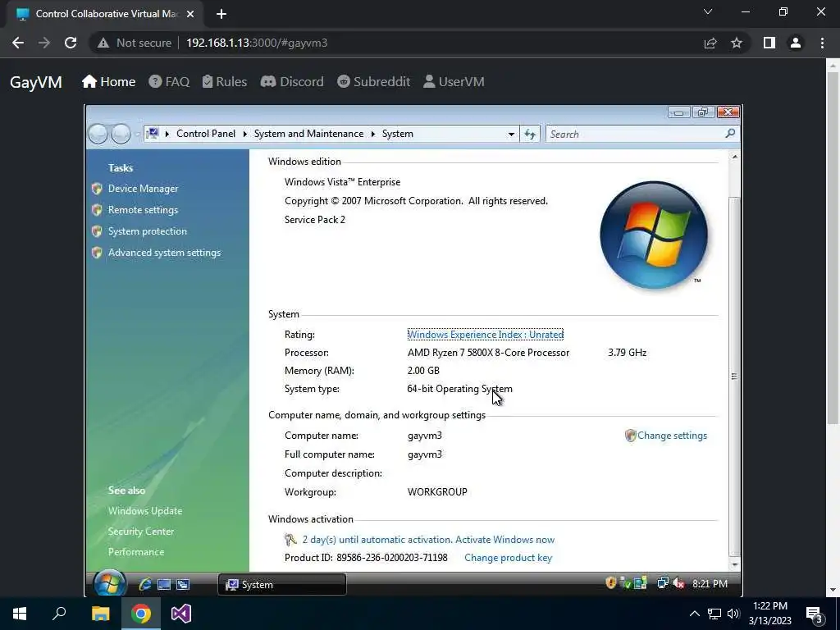Click Change settings for computer name
840x630 pixels.
(672, 436)
